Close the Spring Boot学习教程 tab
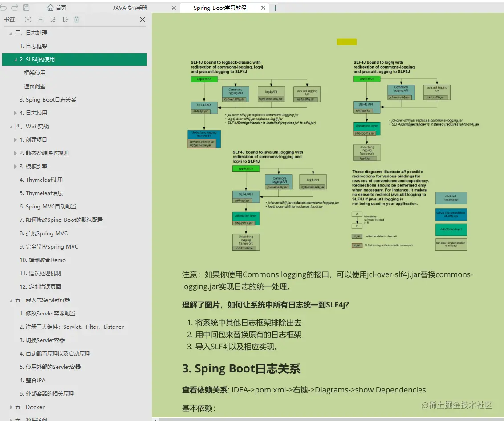Image resolution: width=504 pixels, height=421 pixels. [x=263, y=8]
